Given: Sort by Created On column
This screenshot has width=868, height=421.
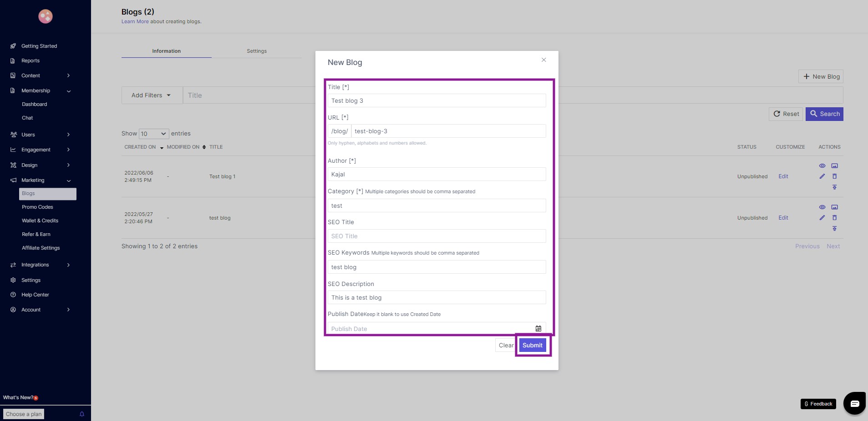Looking at the screenshot, I should pyautogui.click(x=143, y=147).
